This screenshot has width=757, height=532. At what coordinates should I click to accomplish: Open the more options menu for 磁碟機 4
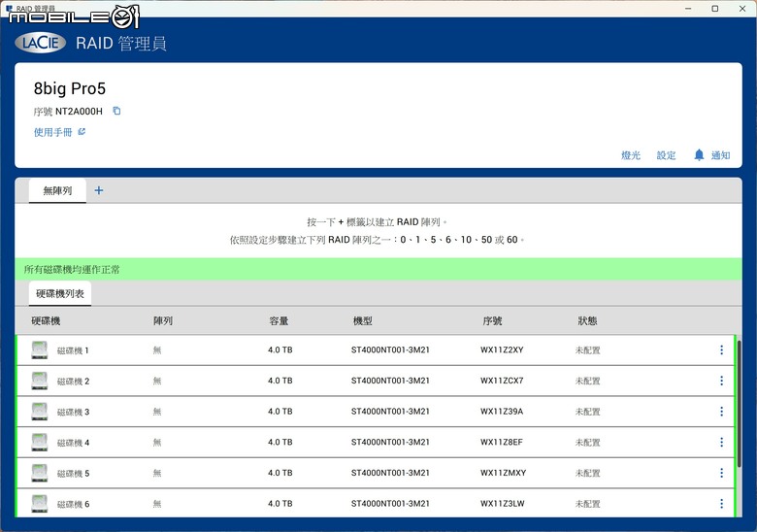click(721, 442)
